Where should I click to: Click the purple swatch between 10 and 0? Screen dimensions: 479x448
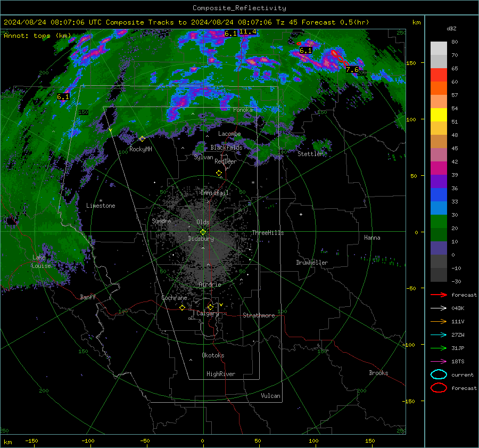click(x=439, y=248)
